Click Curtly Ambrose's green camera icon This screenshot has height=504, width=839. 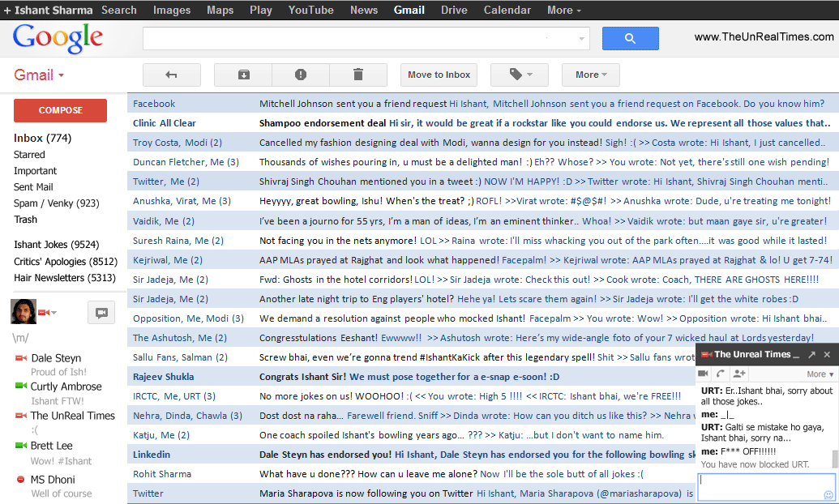coord(21,386)
